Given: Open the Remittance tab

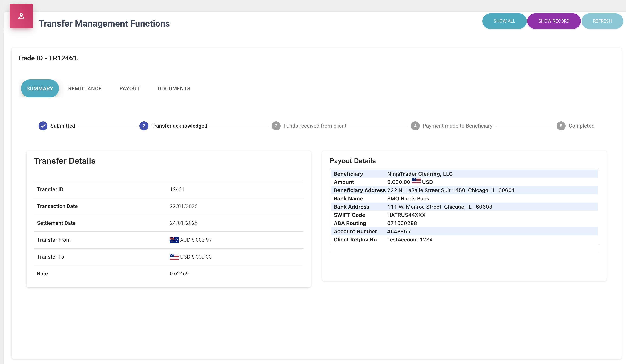Looking at the screenshot, I should 85,89.
